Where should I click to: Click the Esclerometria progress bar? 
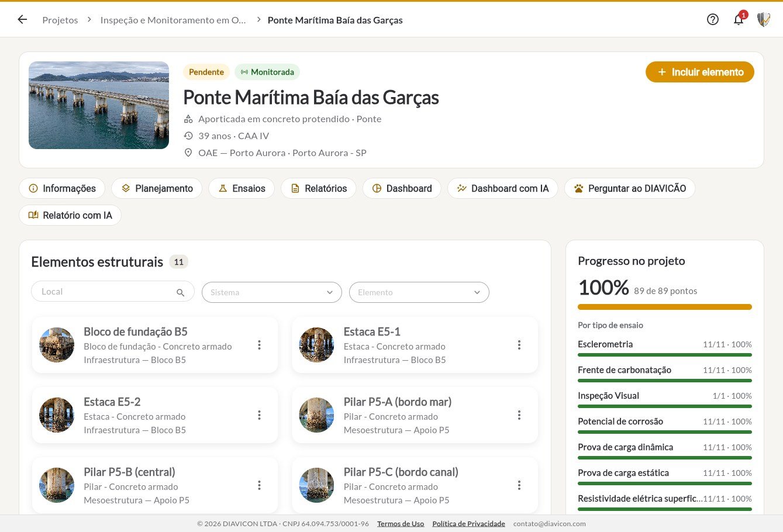(665, 355)
